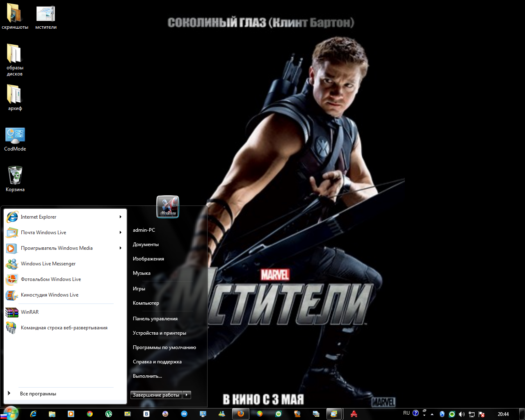
Task: Open WinRAR from the Start menu
Action: click(30, 312)
